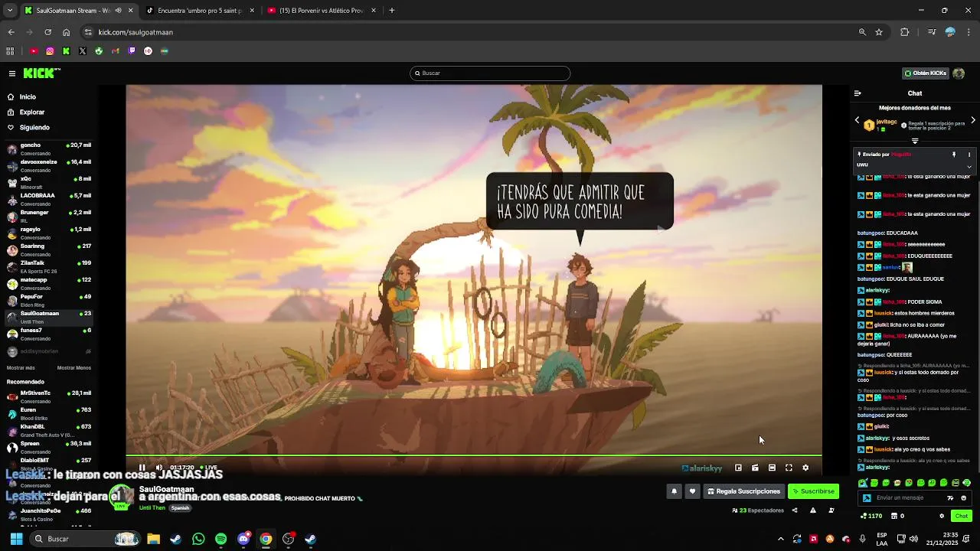
Task: Toggle mini player mode icon
Action: coord(738,468)
